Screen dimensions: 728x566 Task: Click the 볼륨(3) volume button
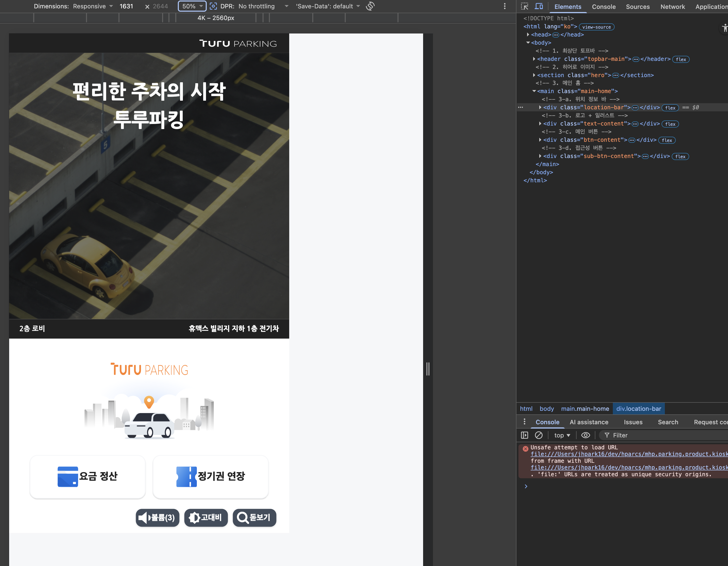tap(157, 517)
